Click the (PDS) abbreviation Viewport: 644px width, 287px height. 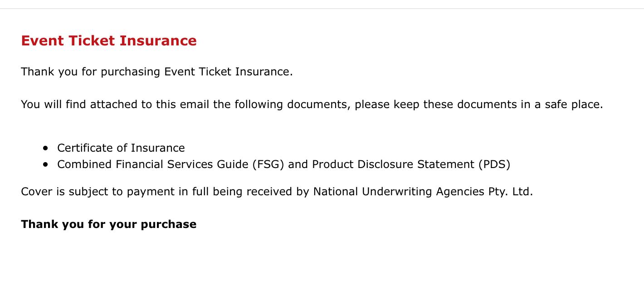tap(494, 164)
